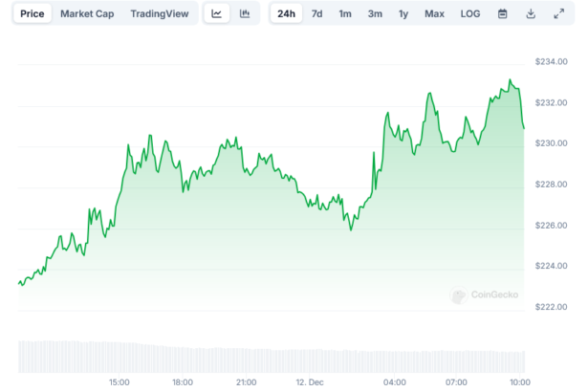This screenshot has height=392, width=588.
Task: Choose the 3m time range
Action: (x=375, y=14)
